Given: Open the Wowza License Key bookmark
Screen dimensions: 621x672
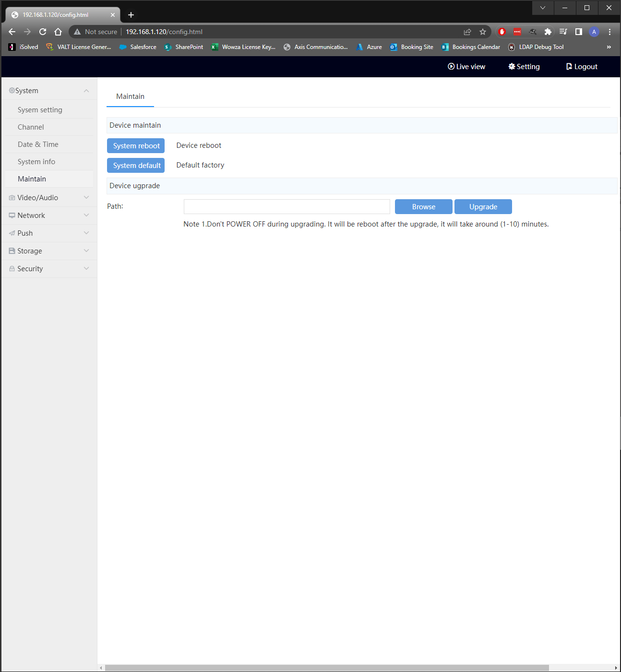Looking at the screenshot, I should [x=243, y=47].
